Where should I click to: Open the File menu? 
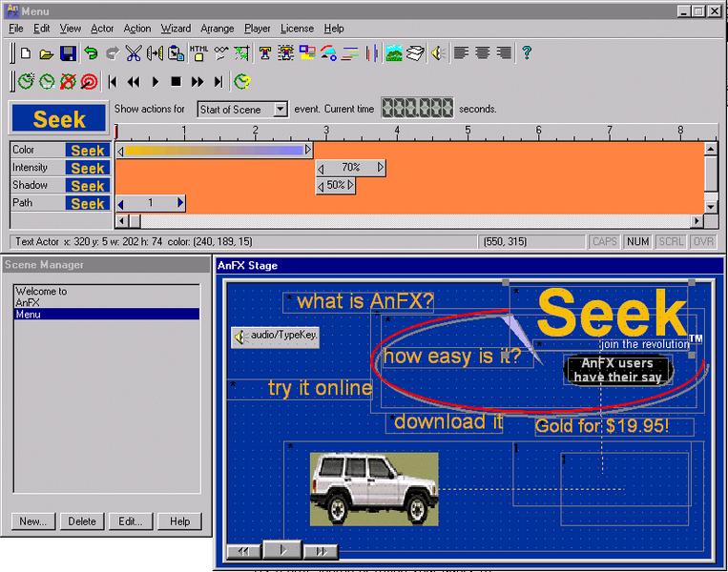coord(16,29)
